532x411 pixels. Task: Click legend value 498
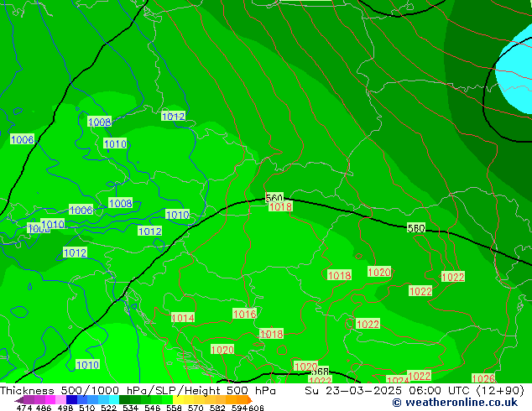coord(65,408)
